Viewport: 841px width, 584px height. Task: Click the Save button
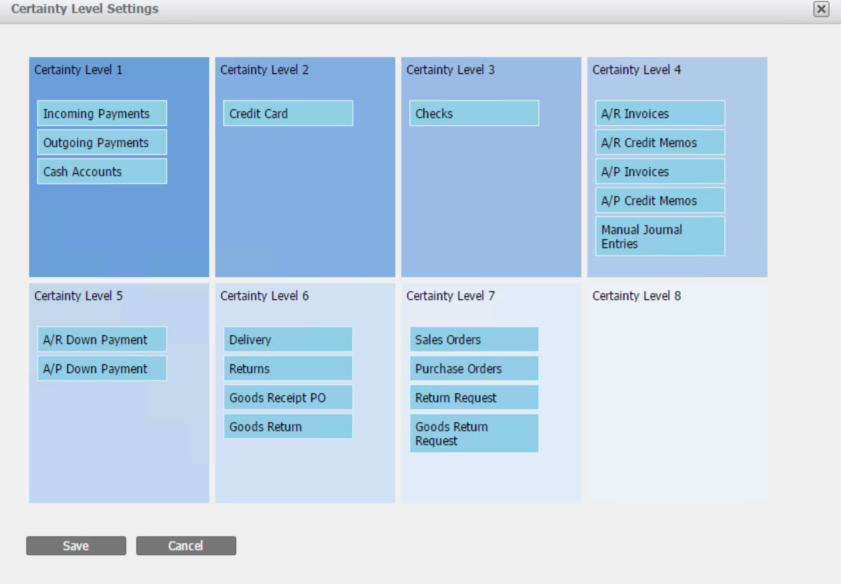pyautogui.click(x=76, y=546)
